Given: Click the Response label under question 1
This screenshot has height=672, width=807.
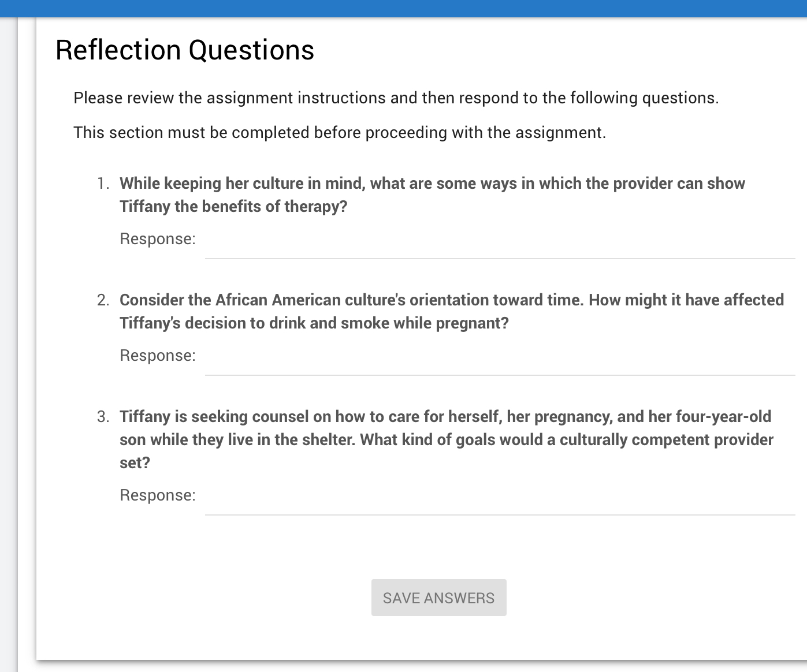Looking at the screenshot, I should coord(157,238).
